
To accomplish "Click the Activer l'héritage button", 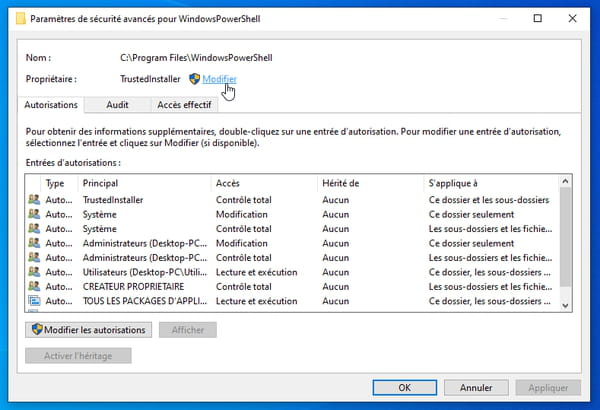I will pos(78,356).
